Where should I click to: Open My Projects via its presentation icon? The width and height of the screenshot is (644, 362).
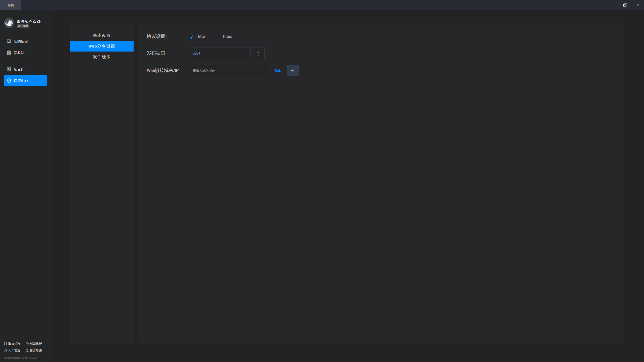coord(9,41)
